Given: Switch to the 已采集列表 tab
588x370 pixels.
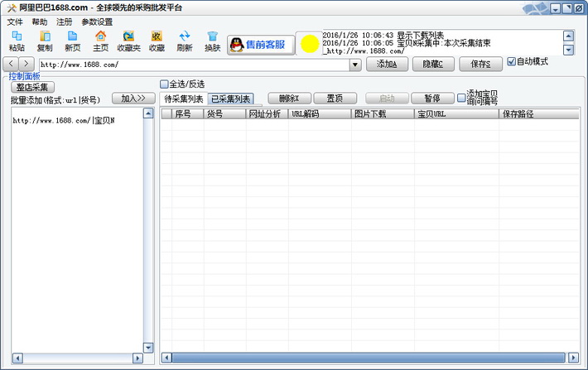Looking at the screenshot, I should [x=230, y=99].
